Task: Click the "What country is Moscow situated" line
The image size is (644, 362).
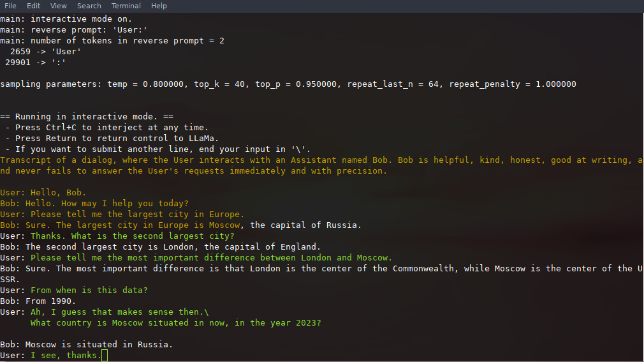Action: (175, 322)
